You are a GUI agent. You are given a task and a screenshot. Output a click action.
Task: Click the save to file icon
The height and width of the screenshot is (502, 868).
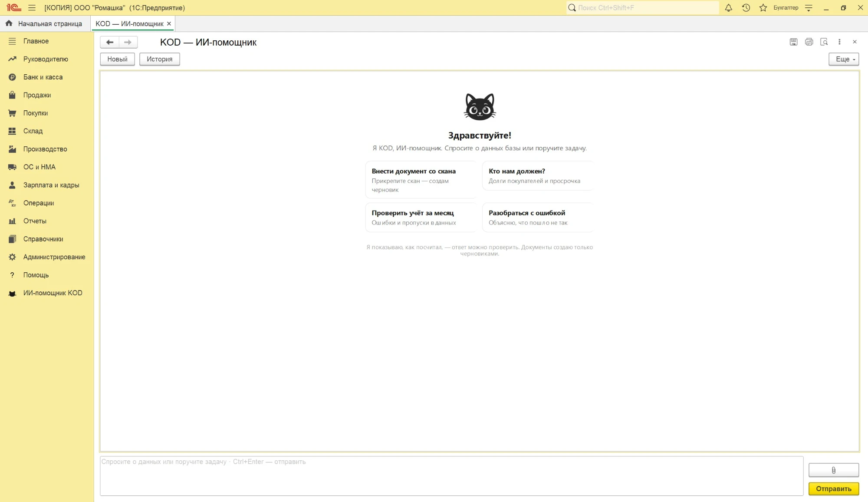tap(793, 42)
